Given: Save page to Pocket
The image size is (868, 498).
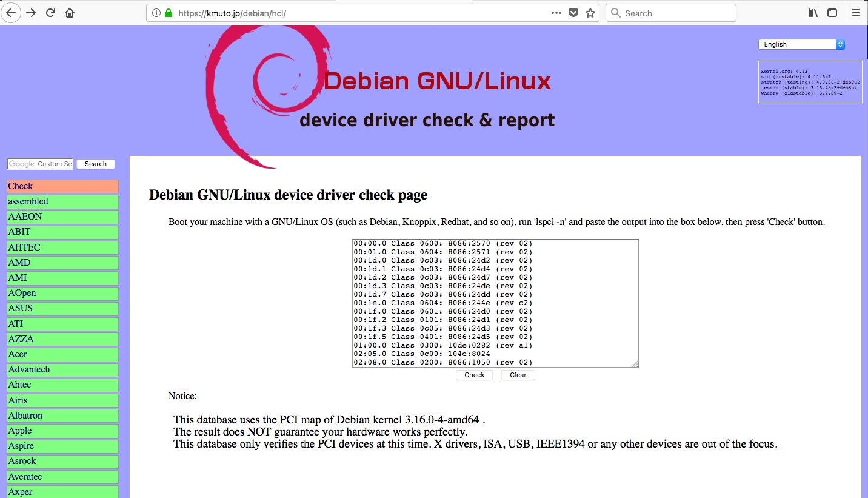Looking at the screenshot, I should (573, 13).
